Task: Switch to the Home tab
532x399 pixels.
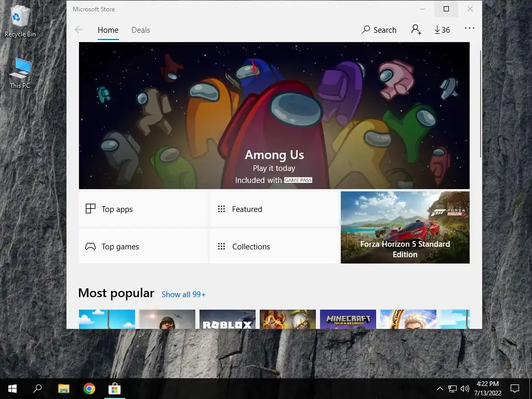Action: coord(108,30)
